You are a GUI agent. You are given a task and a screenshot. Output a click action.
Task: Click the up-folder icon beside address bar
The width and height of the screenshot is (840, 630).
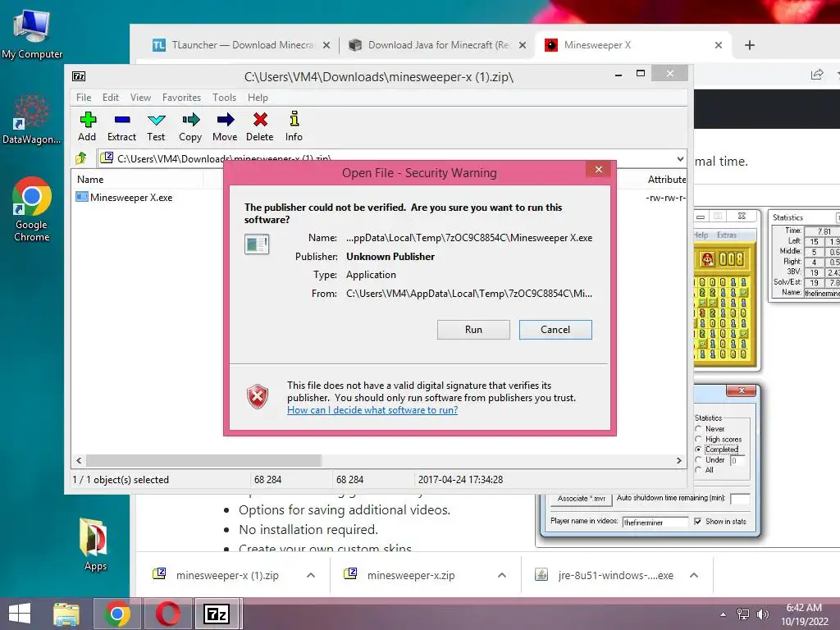(81, 158)
